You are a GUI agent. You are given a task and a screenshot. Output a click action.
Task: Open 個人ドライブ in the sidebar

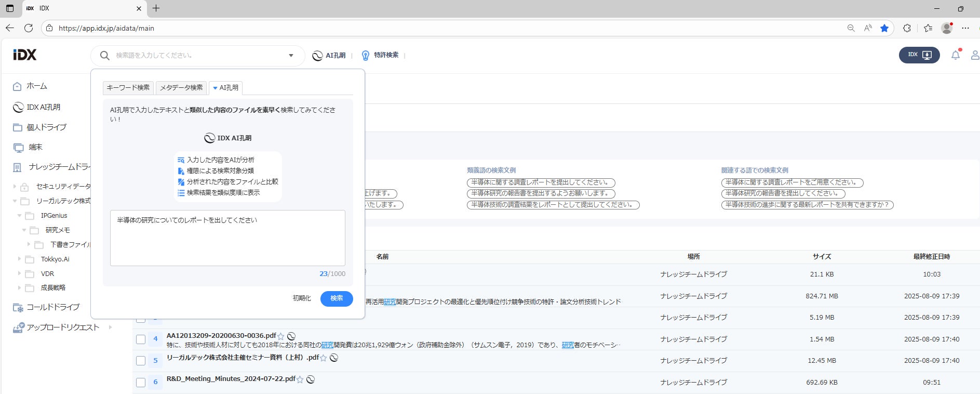coord(40,127)
